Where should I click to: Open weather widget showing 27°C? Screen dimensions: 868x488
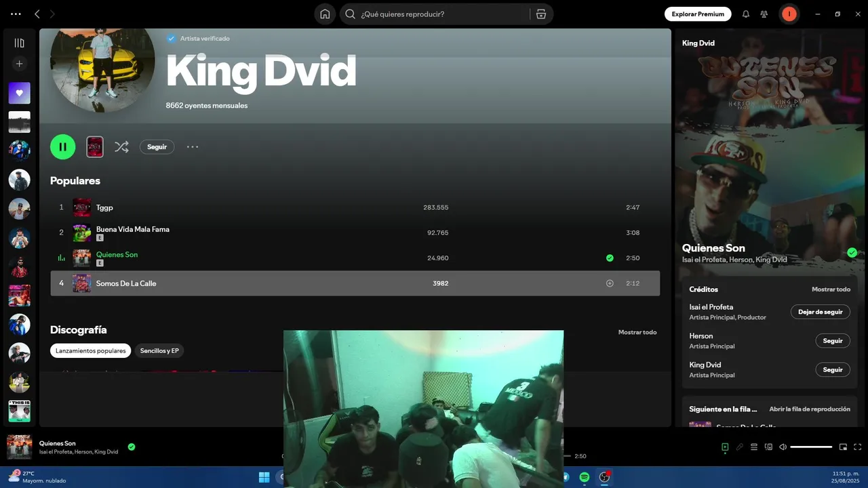pos(37,477)
